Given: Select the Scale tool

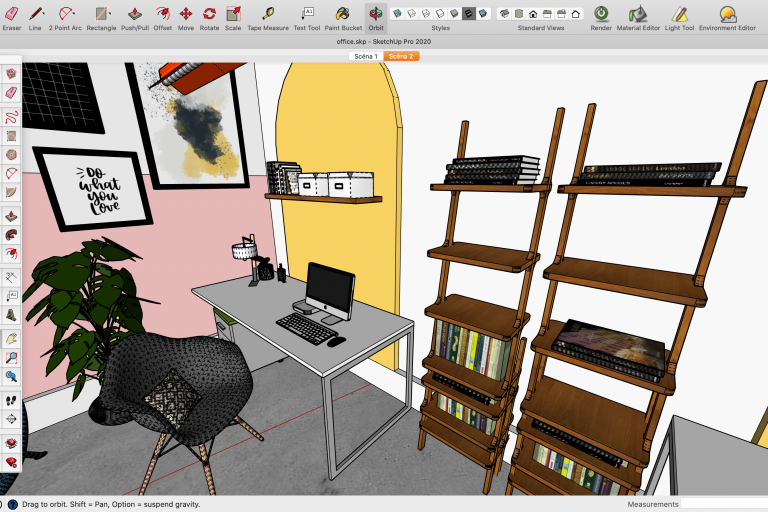Looking at the screenshot, I should (233, 14).
